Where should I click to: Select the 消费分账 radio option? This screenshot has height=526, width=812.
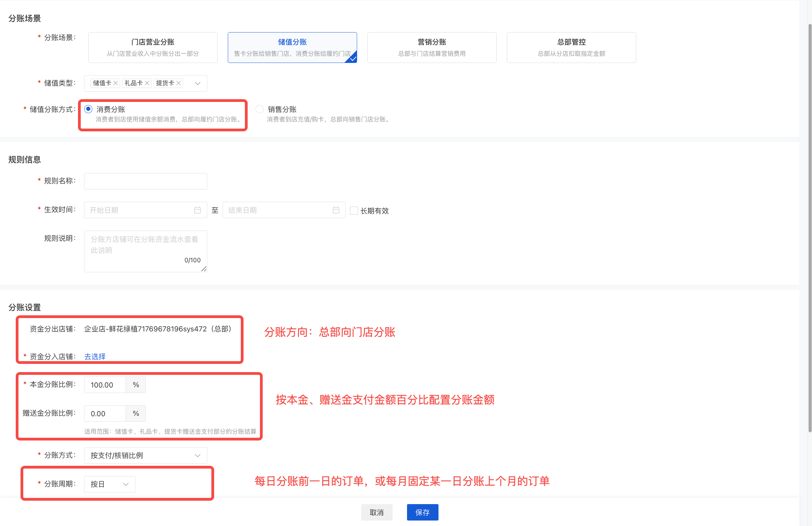coord(88,109)
